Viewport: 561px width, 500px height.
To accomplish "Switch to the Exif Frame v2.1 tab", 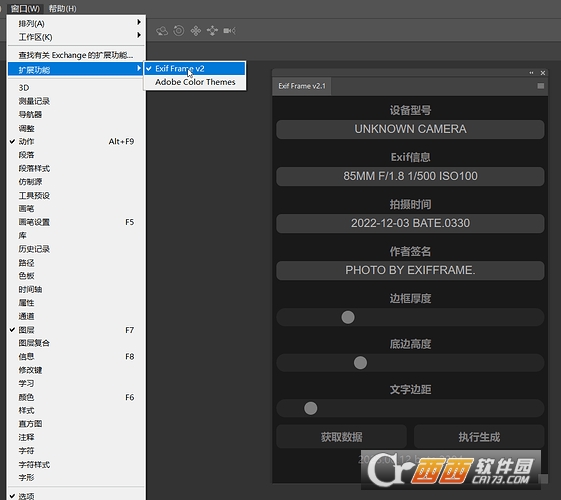I will [302, 86].
